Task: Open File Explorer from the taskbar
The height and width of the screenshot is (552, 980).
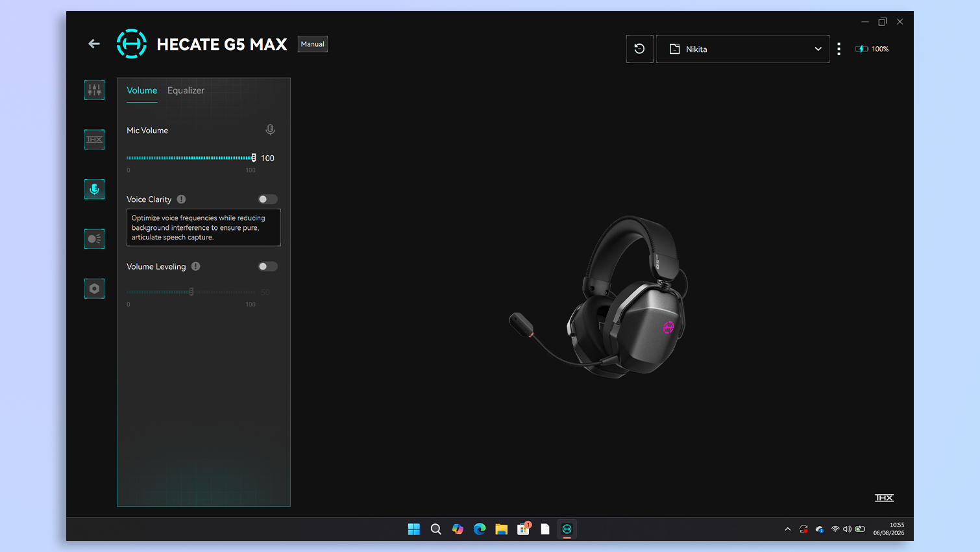Action: coord(501,529)
